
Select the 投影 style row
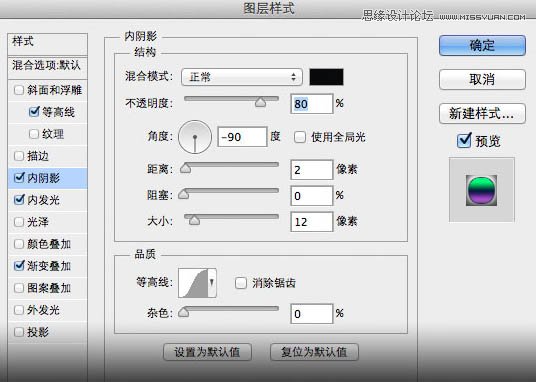48,332
